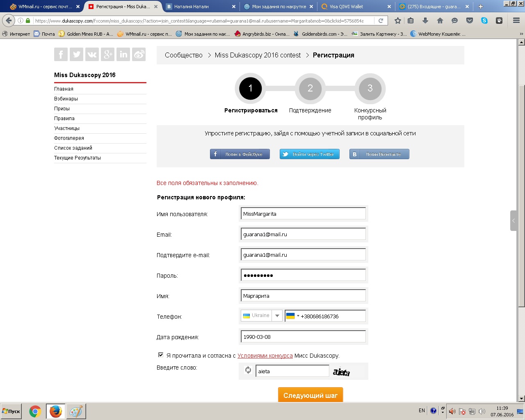This screenshot has width=525, height=420.
Task: Click the Следующий шаг button
Action: (310, 395)
